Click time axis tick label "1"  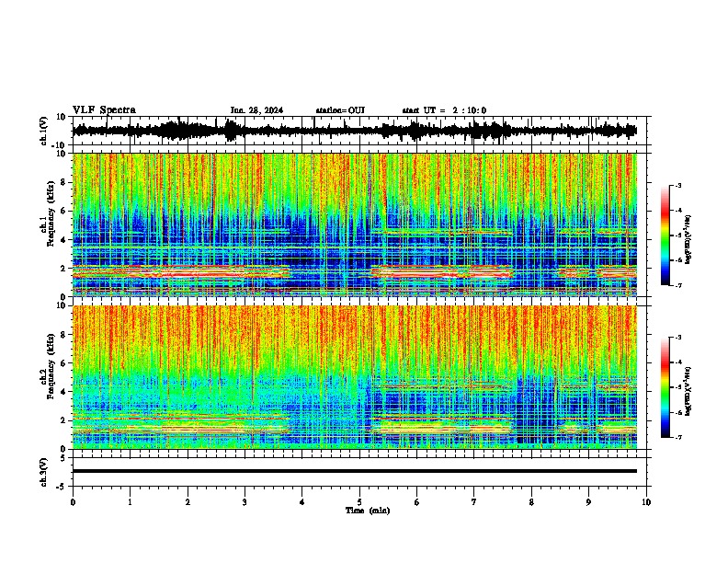[x=130, y=502]
